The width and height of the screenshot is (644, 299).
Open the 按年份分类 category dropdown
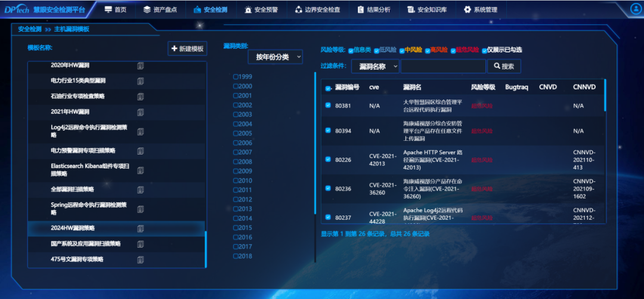pos(275,57)
